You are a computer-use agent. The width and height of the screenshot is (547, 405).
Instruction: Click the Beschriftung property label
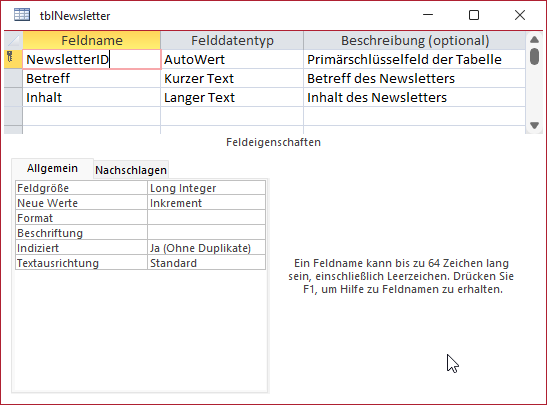(x=82, y=233)
